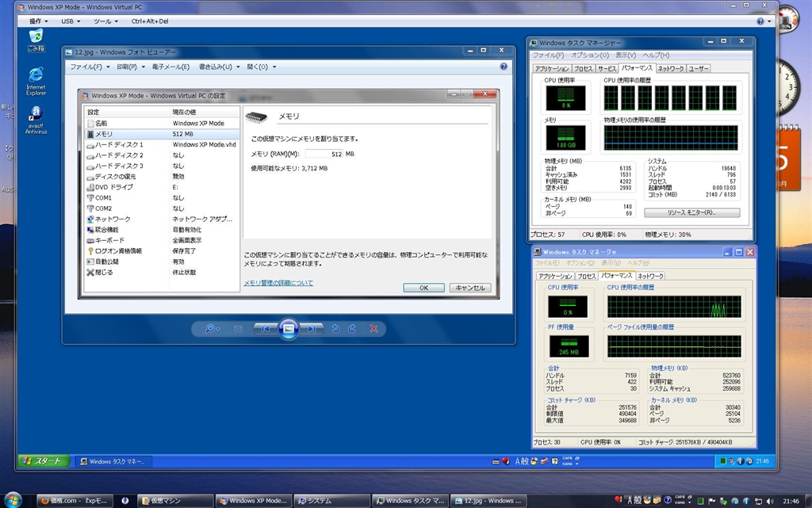This screenshot has width=812, height=508.
Task: Launch Internet Explorer from the XP desktop
Action: [x=36, y=81]
